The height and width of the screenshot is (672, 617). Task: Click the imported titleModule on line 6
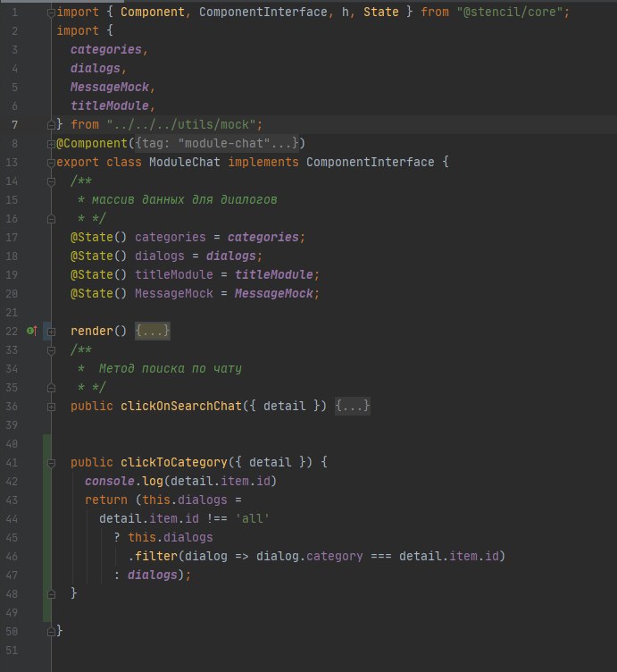[110, 105]
